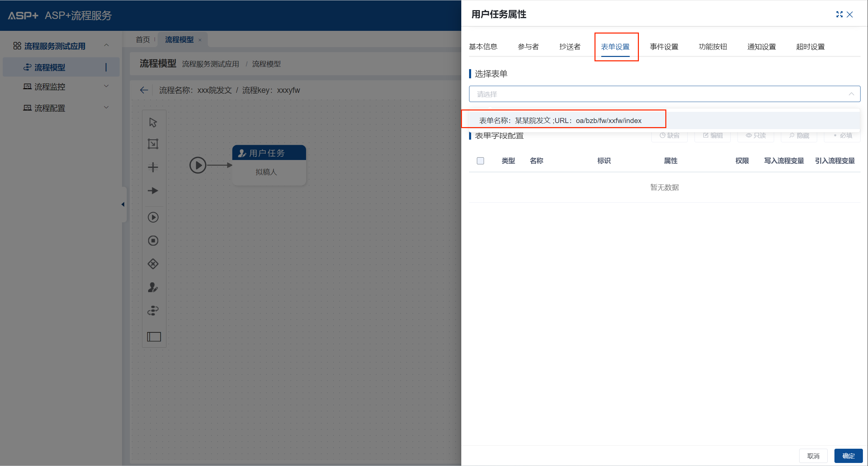The height and width of the screenshot is (466, 868).
Task: Add a user task from palette
Action: [x=153, y=287]
